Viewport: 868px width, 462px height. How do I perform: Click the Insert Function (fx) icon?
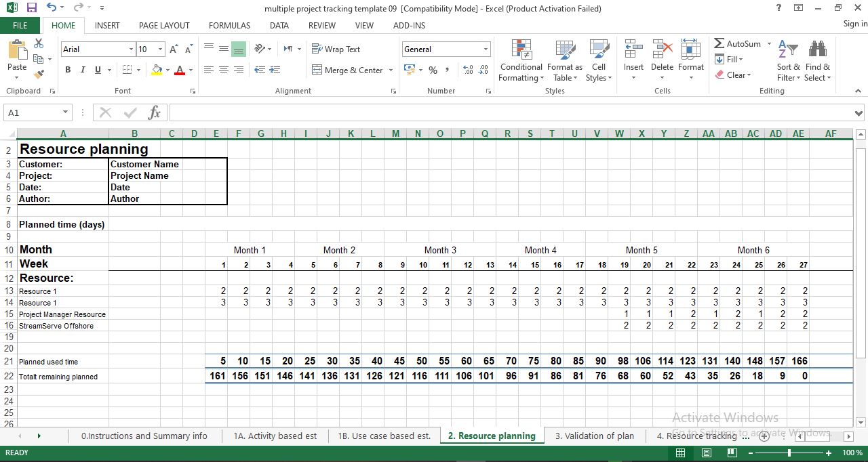tap(154, 112)
